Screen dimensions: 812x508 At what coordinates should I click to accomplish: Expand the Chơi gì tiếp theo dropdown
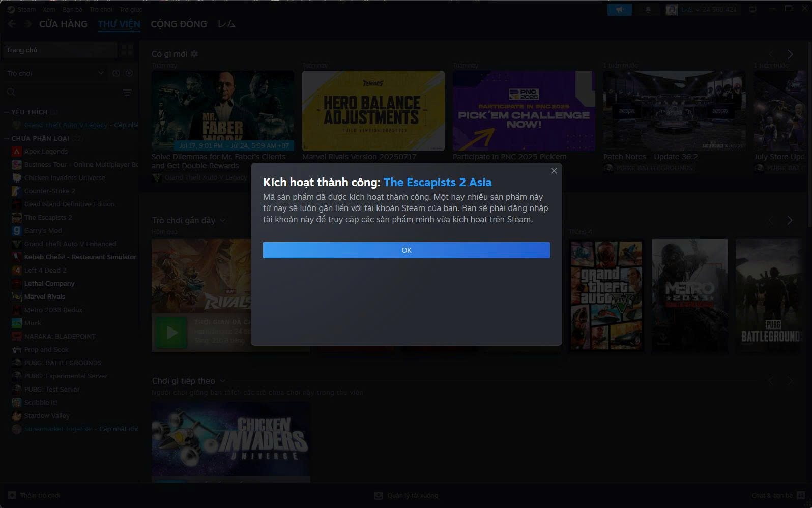tap(222, 381)
